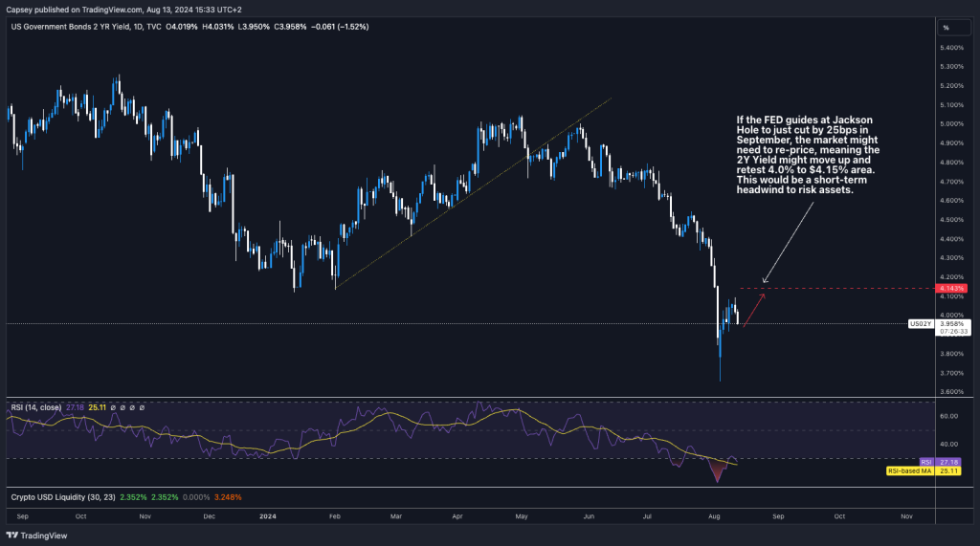Click the FED Jackson Hole text annotation
The height and width of the screenshot is (546, 980).
pos(810,156)
